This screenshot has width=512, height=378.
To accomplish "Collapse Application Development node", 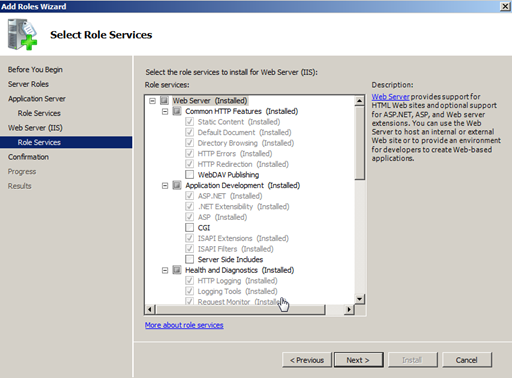I will [x=165, y=185].
